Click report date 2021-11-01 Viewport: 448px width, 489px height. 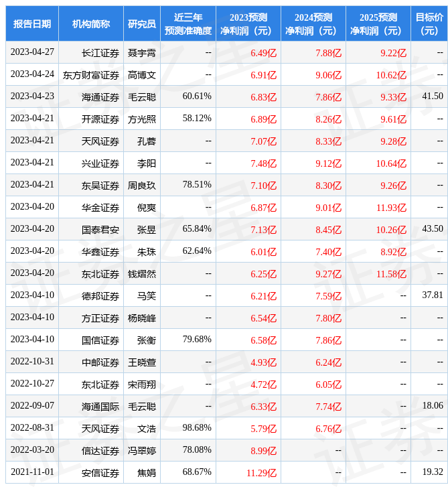tap(32, 472)
